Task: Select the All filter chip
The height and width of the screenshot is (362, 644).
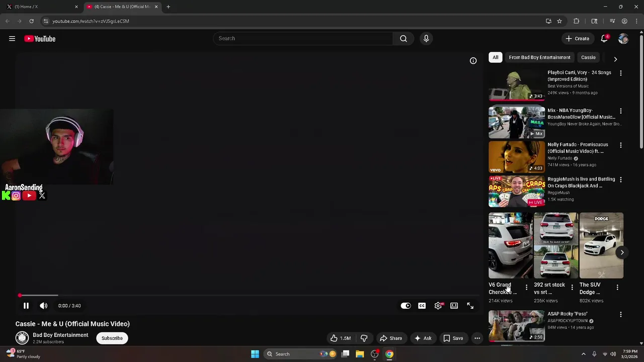Action: click(x=495, y=57)
